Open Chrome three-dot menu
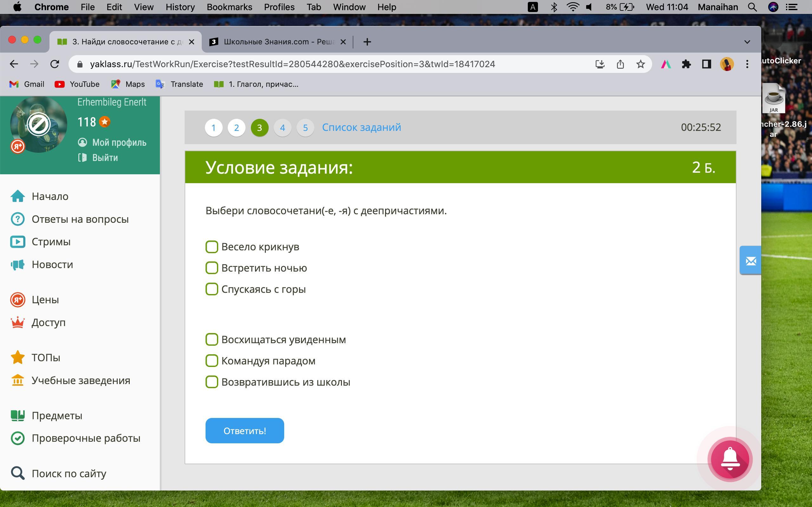 point(747,64)
